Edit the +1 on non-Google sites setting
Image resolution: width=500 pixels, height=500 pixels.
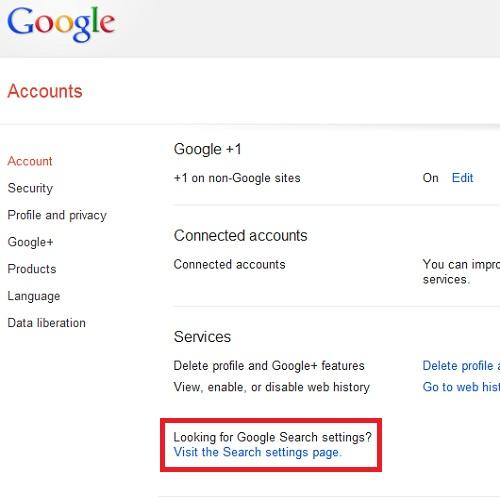tap(462, 178)
